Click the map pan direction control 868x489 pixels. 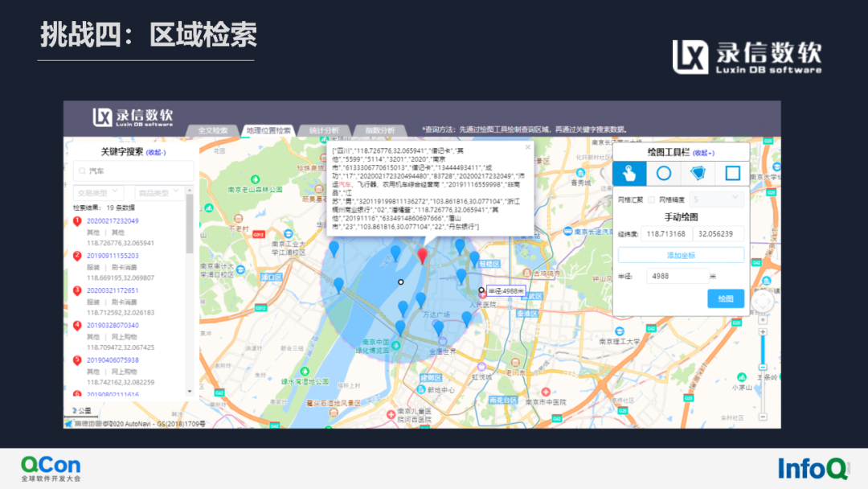[x=762, y=302]
